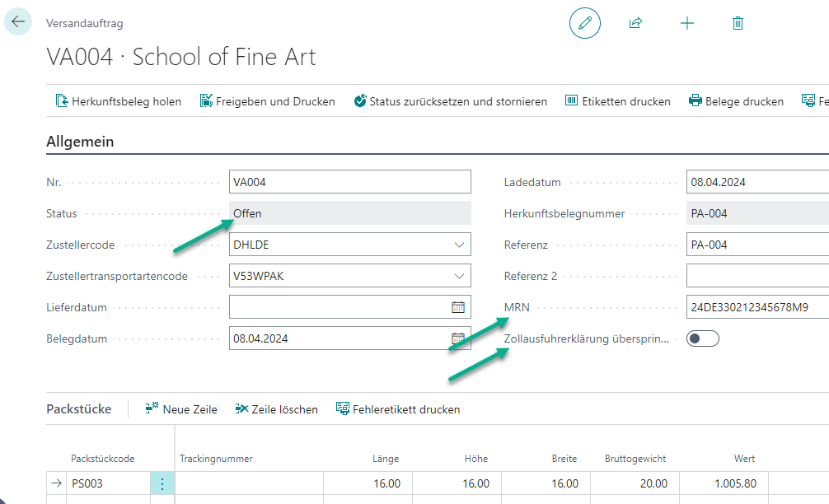Choose Freigeben und Drucken action
The height and width of the screenshot is (504, 829).
[267, 101]
